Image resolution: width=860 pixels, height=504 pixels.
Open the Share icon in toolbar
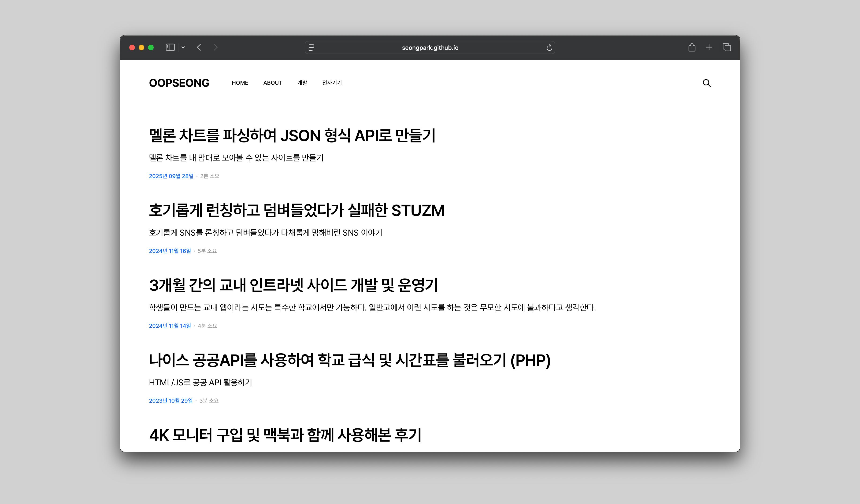click(692, 47)
